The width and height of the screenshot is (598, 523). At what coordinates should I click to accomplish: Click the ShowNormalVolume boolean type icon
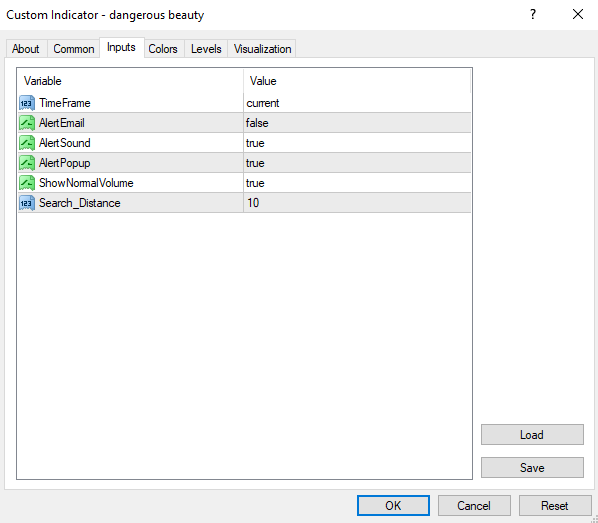click(x=27, y=183)
